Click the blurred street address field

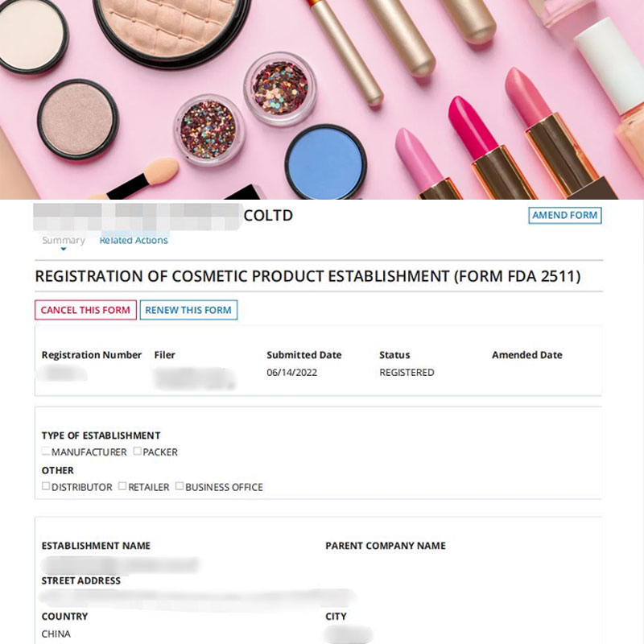(197, 598)
